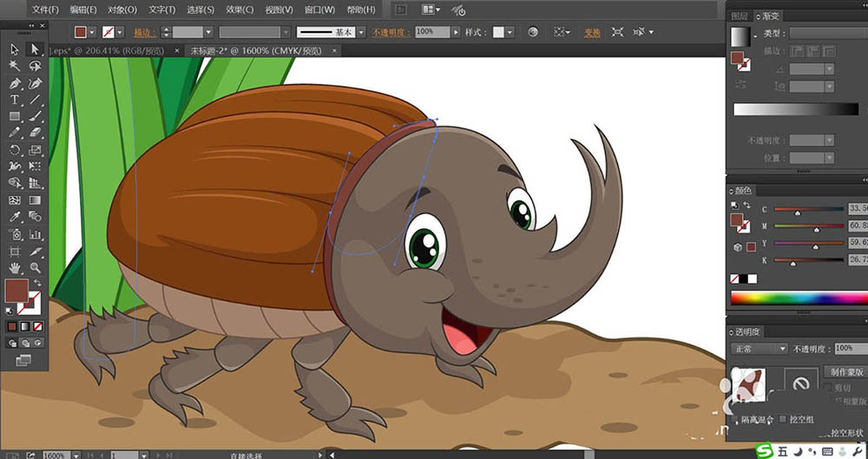Select the Rectangle tool
This screenshot has height=459, width=868.
click(15, 116)
